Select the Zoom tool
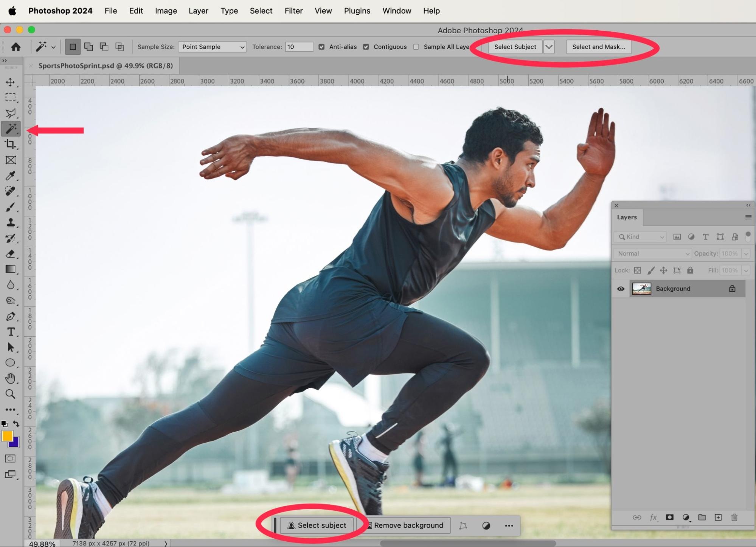 (11, 394)
